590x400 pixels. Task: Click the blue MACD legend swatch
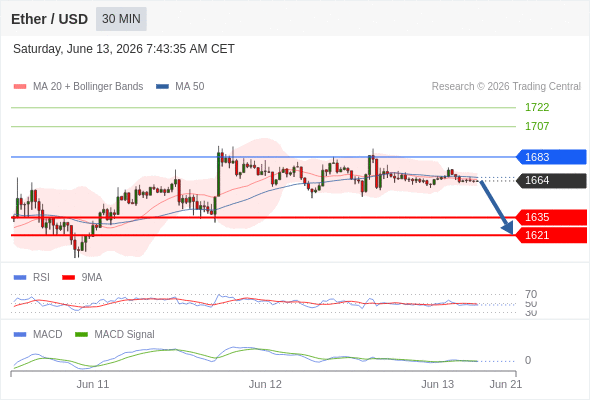[20, 335]
